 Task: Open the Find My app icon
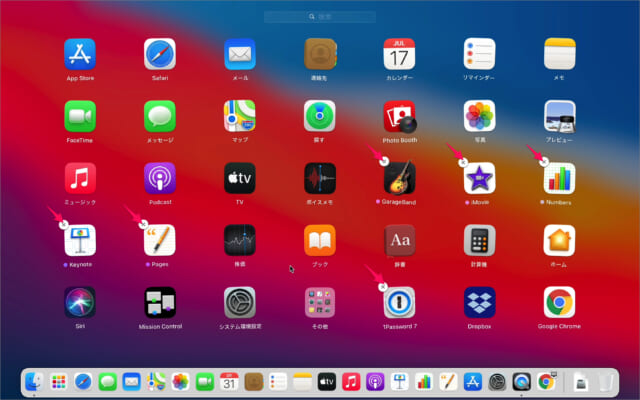point(320,116)
